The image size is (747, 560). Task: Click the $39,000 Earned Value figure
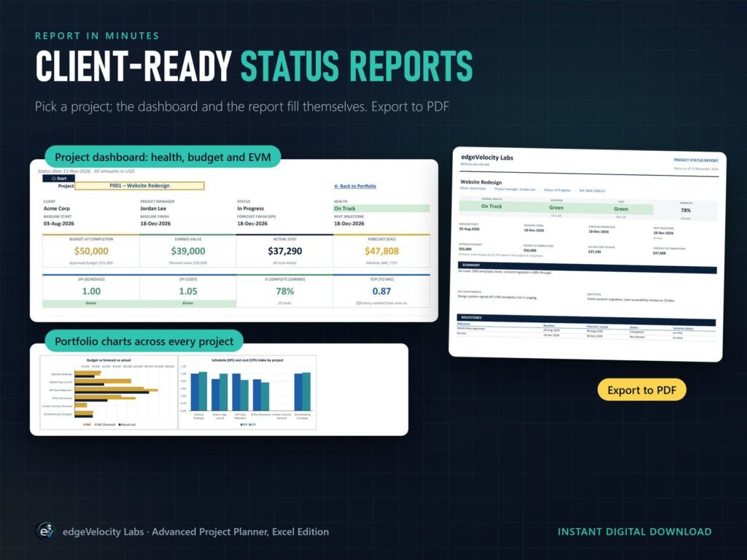tap(188, 251)
